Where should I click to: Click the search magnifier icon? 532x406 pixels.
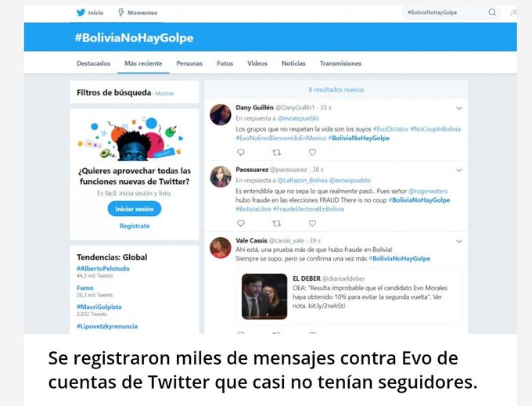(x=492, y=13)
